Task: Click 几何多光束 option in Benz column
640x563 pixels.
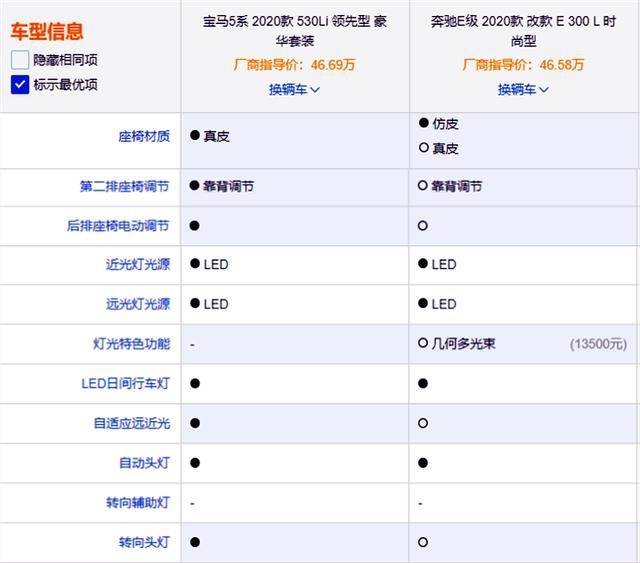Action: (x=463, y=344)
